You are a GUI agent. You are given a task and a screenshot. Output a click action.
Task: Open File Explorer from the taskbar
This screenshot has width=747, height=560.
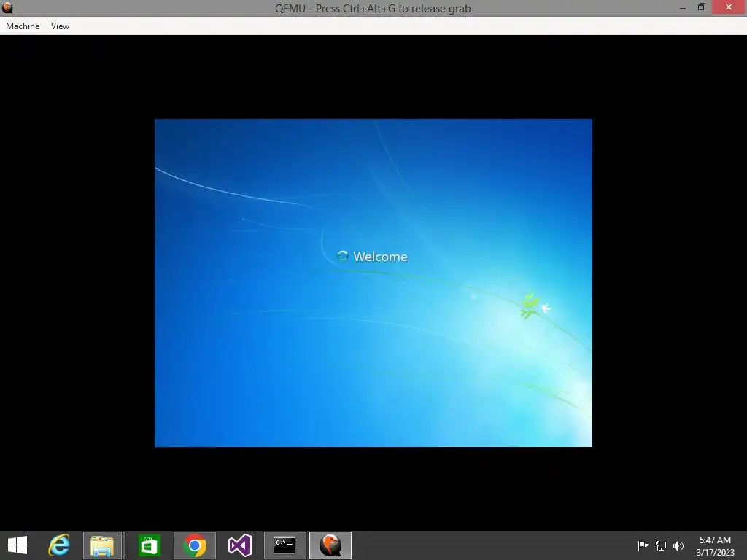coord(103,545)
